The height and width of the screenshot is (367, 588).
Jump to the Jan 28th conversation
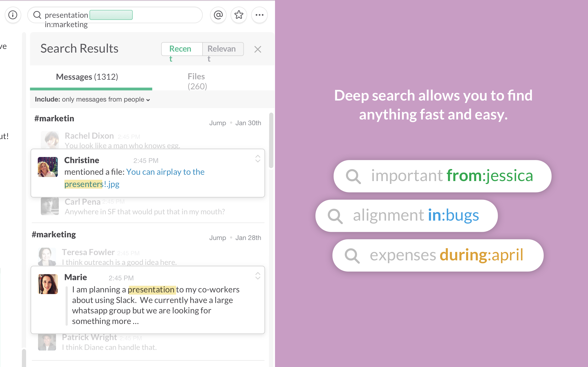[217, 238]
